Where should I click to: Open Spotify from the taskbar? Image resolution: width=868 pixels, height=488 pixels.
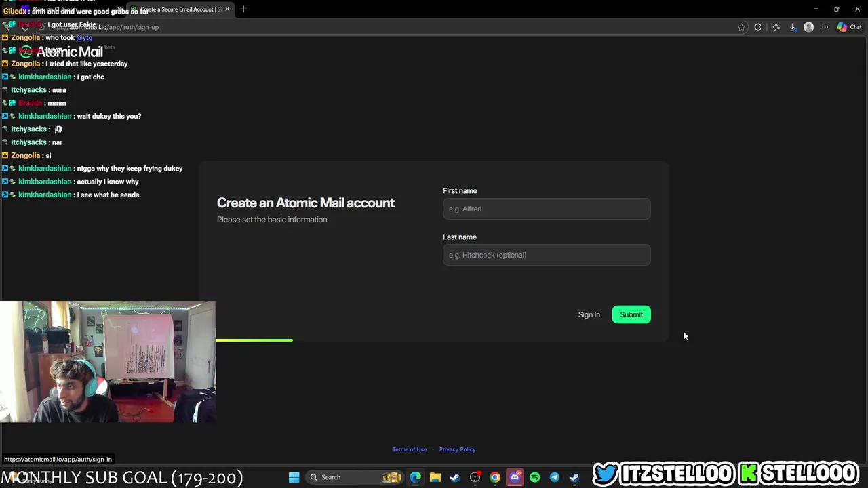click(534, 477)
